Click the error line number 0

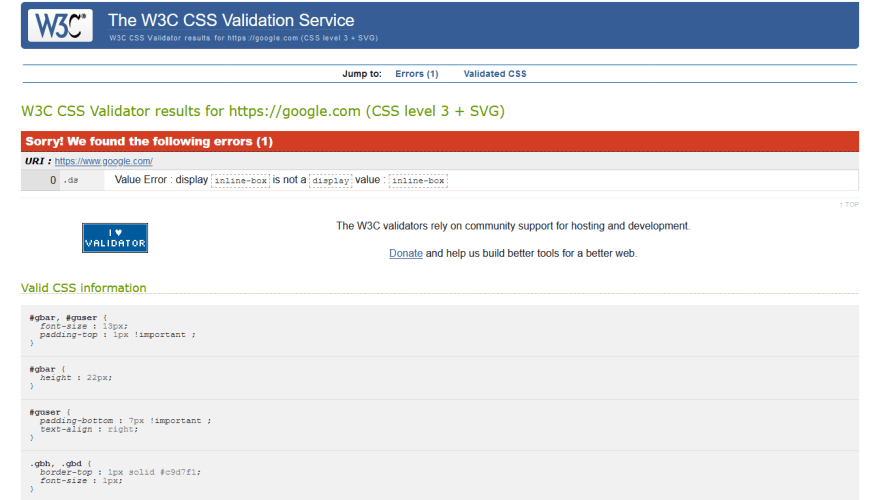coord(53,180)
